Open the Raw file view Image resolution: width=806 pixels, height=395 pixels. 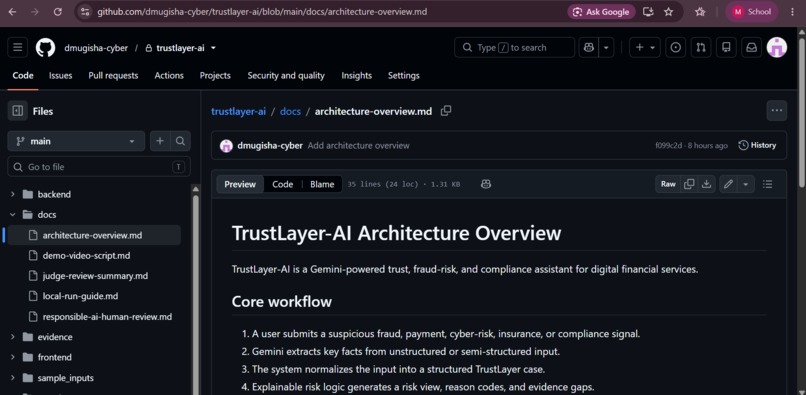(668, 184)
